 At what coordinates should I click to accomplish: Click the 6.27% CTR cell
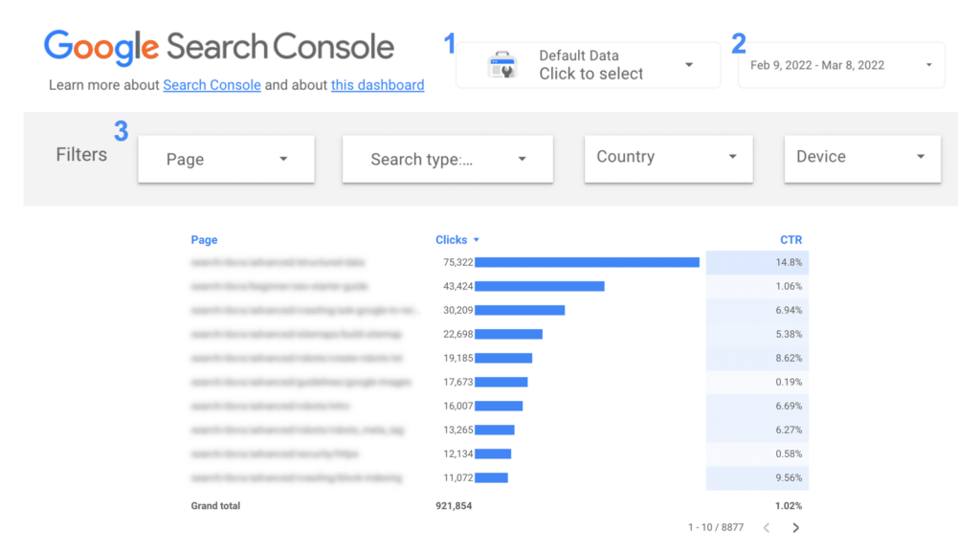758,430
